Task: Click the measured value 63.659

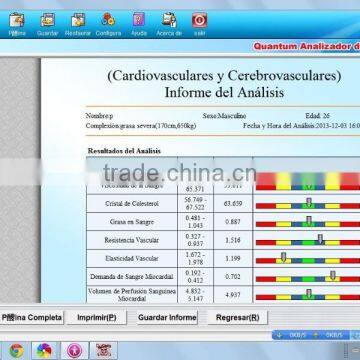Action: (233, 203)
